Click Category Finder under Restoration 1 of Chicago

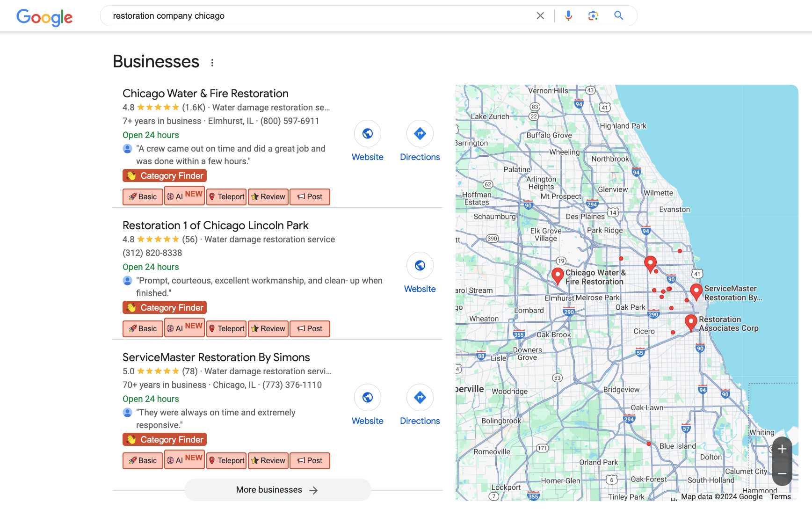(x=165, y=308)
